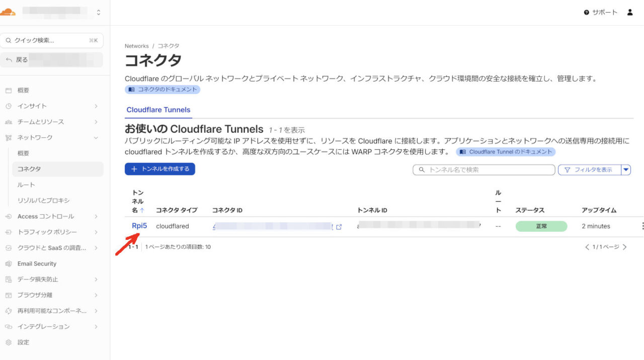Open the user profile icon
Viewport: 644px width, 360px height.
click(630, 12)
